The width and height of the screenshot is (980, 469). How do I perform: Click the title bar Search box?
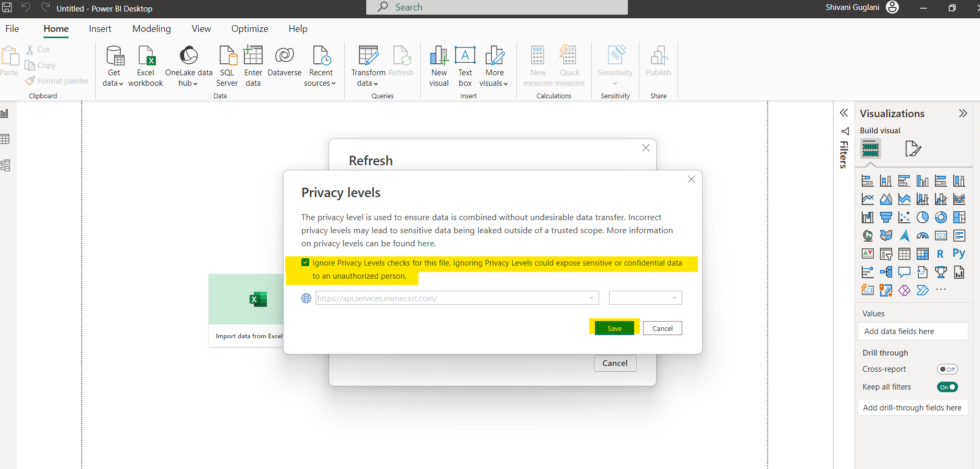tap(497, 7)
